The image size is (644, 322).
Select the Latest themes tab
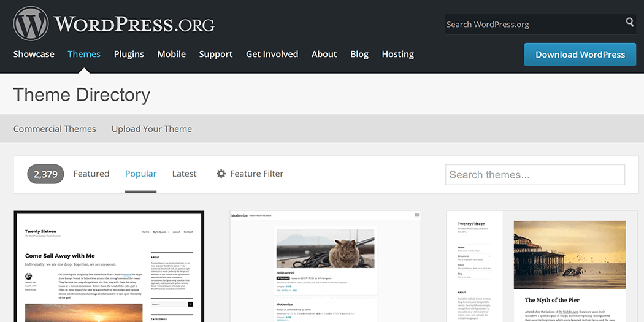[184, 174]
